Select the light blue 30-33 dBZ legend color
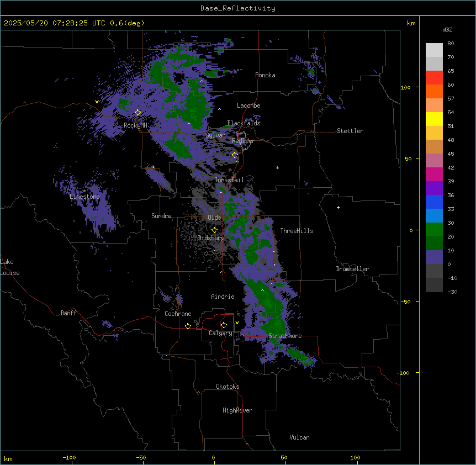This screenshot has height=465, width=476. (x=434, y=216)
